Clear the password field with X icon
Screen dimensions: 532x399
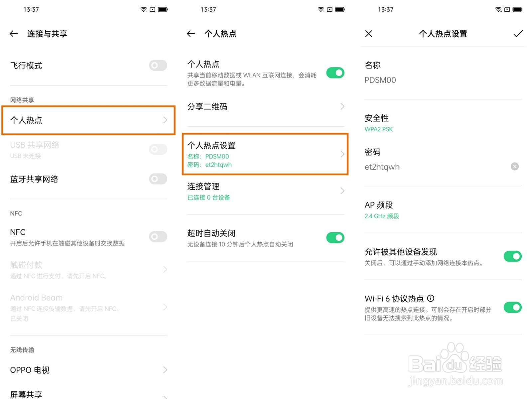click(515, 167)
